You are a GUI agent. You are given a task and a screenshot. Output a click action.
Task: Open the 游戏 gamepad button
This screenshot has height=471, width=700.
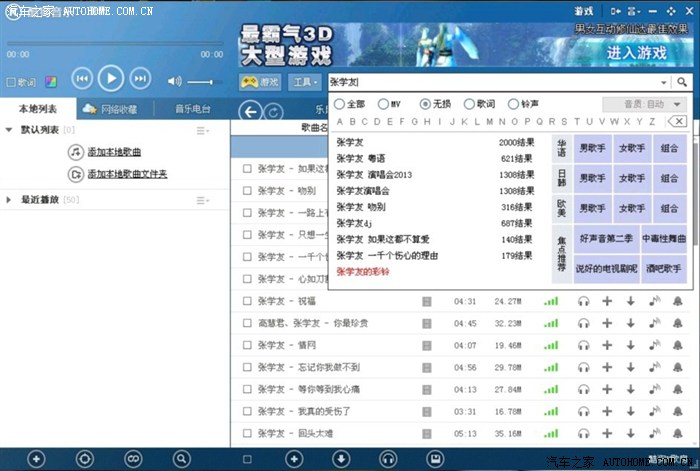[260, 82]
